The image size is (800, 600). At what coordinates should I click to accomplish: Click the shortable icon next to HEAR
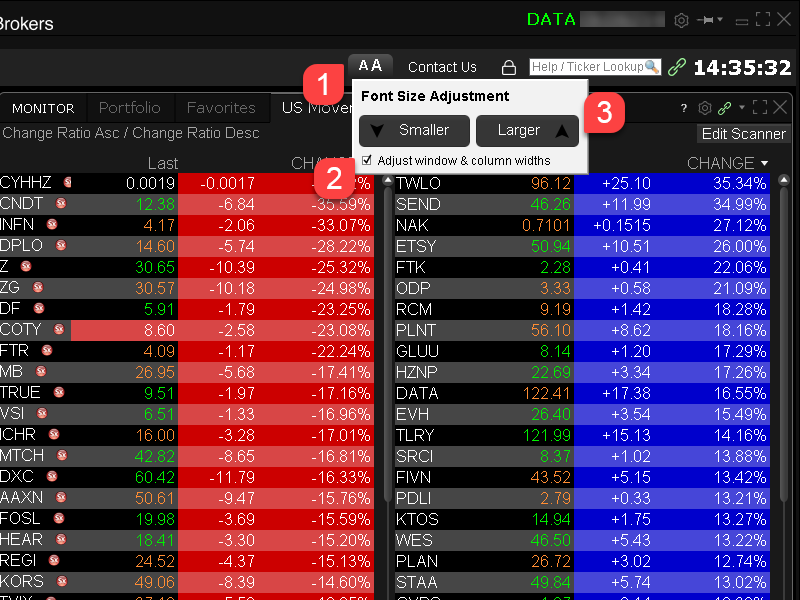[x=61, y=539]
